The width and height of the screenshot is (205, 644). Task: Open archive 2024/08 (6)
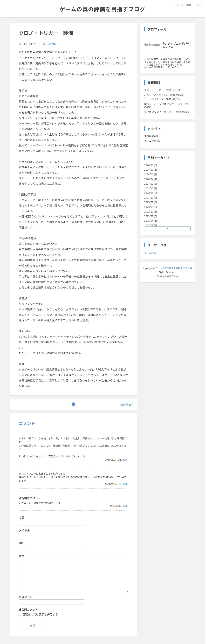151,165
